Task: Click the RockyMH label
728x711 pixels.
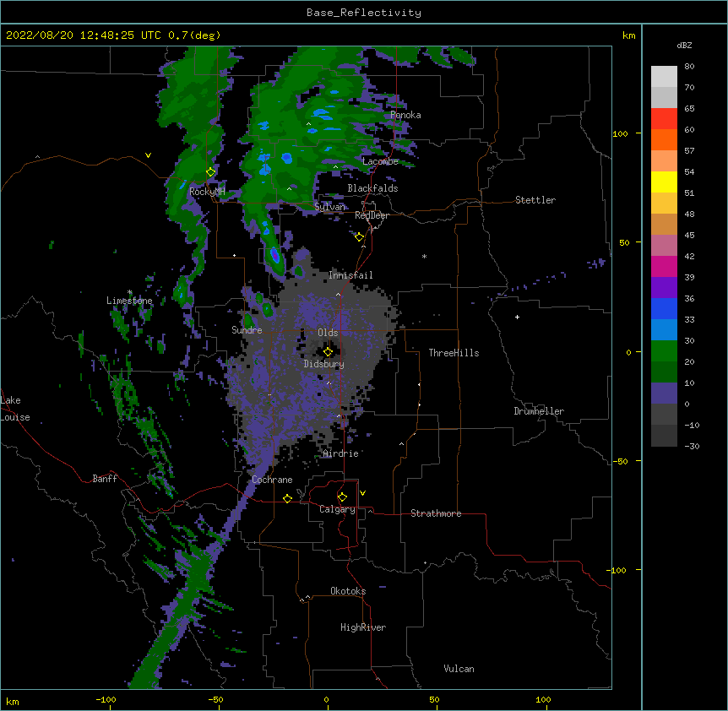Action: click(207, 192)
